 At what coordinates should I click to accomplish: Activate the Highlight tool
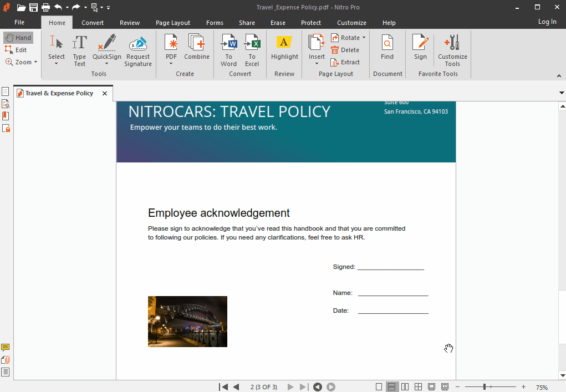[284, 47]
